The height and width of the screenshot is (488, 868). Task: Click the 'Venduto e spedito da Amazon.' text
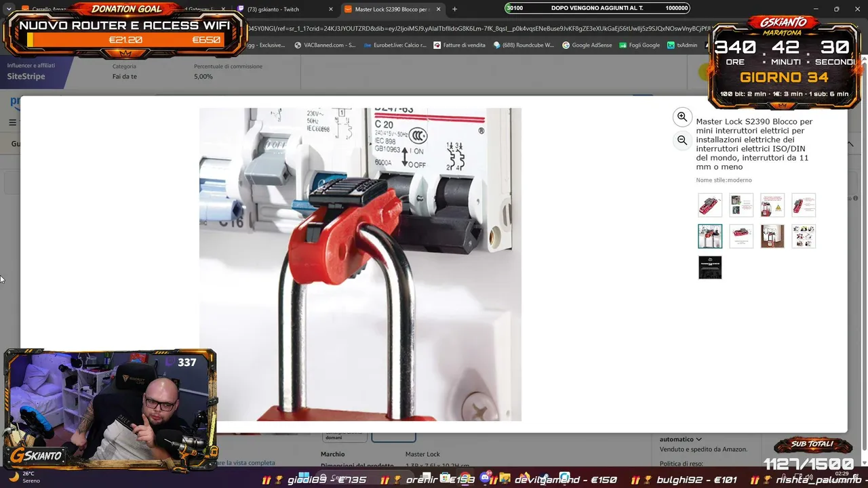703,449
